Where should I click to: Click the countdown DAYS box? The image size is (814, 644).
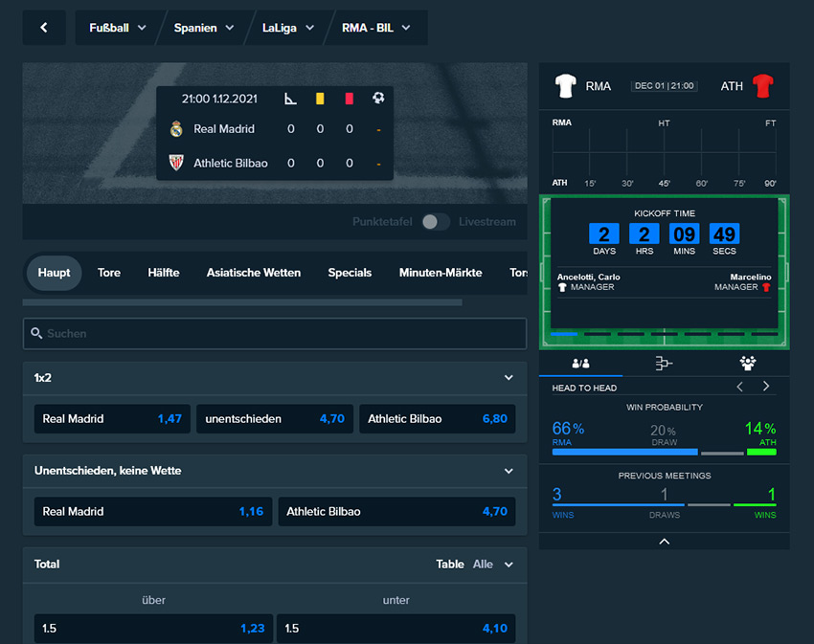pos(604,234)
